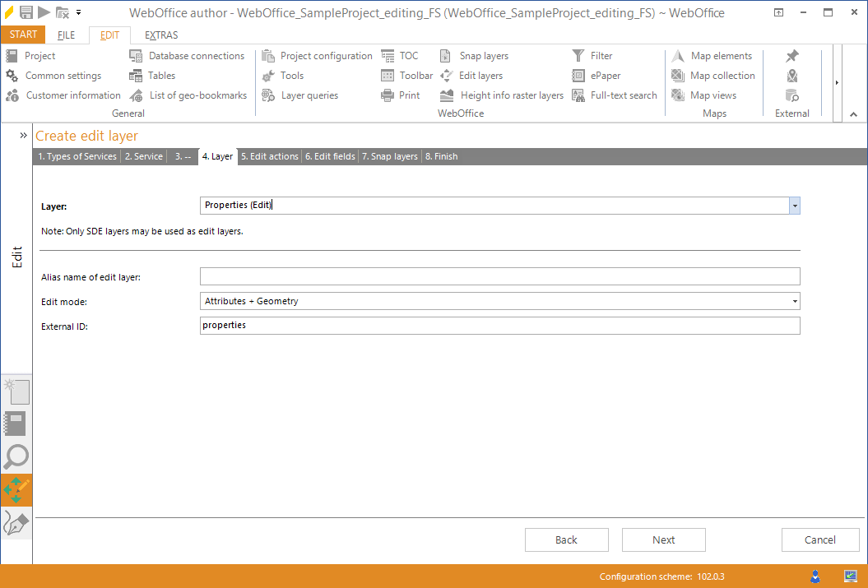The image size is (868, 588).
Task: Select the fountain pen icon in left sidebar
Action: click(16, 522)
